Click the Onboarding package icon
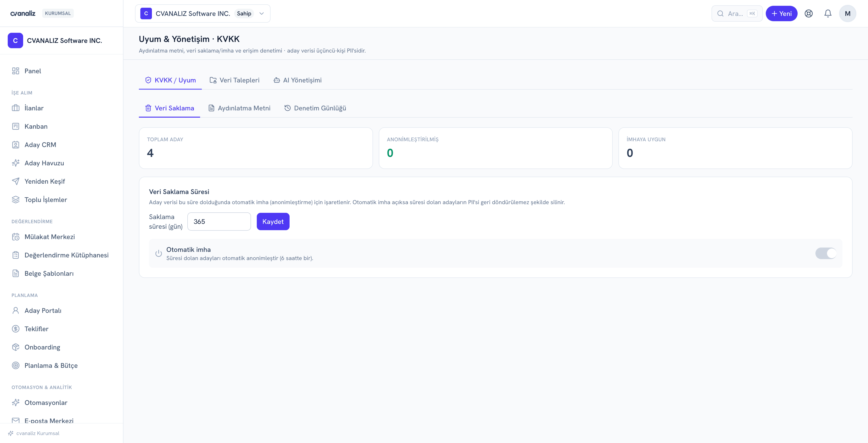Screen dimensions: 868x443 (x=15, y=347)
